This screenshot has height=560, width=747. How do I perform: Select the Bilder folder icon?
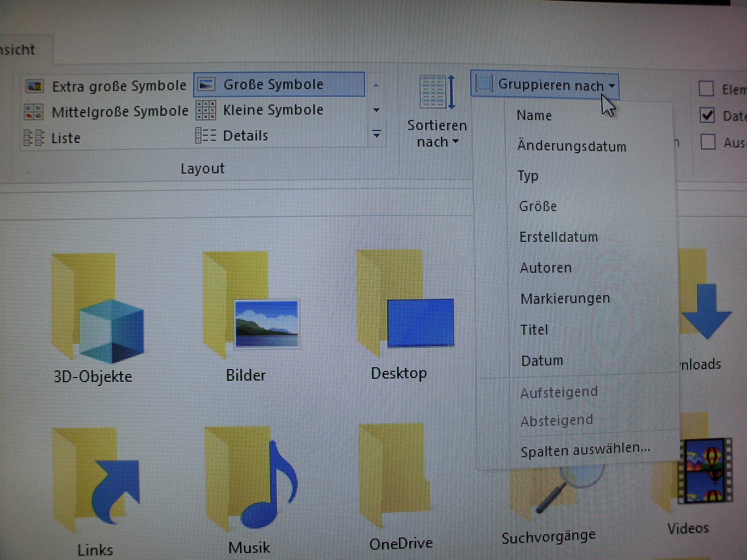[x=251, y=304]
